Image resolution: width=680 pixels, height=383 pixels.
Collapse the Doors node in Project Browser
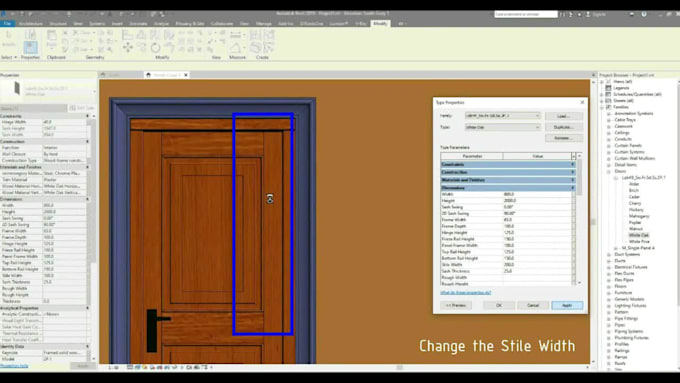pos(609,171)
